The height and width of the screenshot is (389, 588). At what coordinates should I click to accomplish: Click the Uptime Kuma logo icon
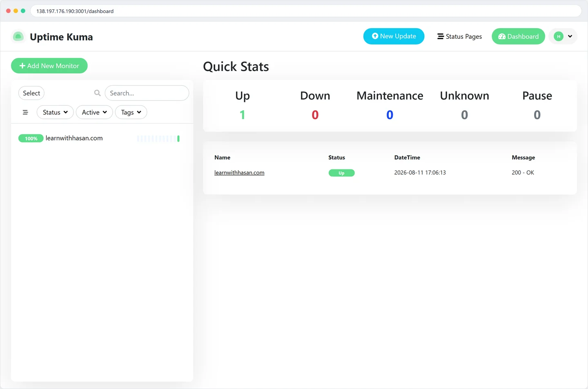tap(18, 37)
